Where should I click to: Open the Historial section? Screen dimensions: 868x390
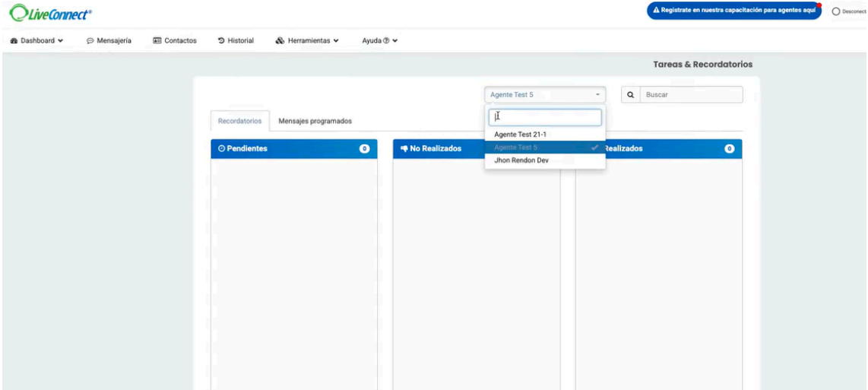[236, 40]
